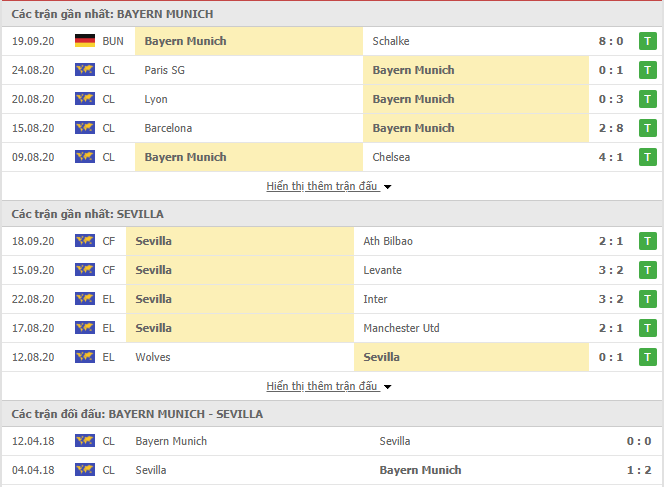Click the 0 : 3 score in Lyon row
Screen dimensions: 664x487
click(x=611, y=99)
